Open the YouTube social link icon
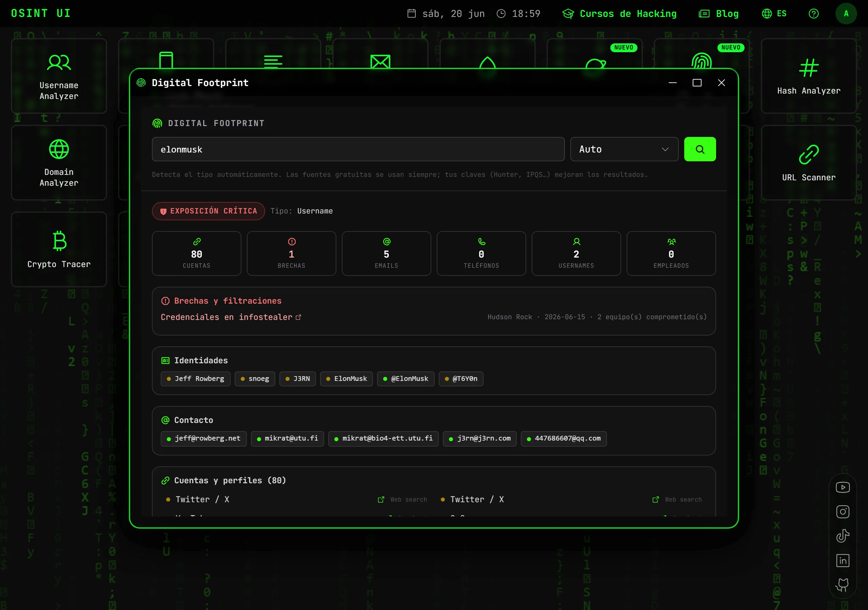The height and width of the screenshot is (610, 868). tap(842, 487)
